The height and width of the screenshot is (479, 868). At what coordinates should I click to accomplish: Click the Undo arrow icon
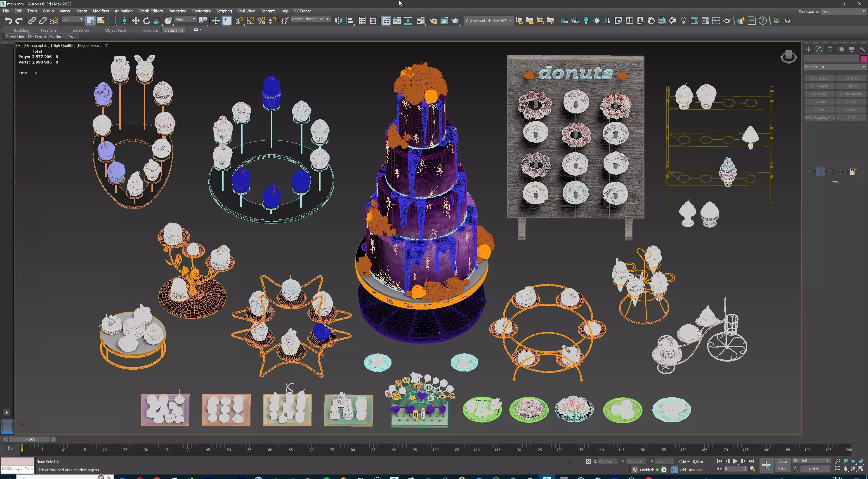pyautogui.click(x=8, y=21)
